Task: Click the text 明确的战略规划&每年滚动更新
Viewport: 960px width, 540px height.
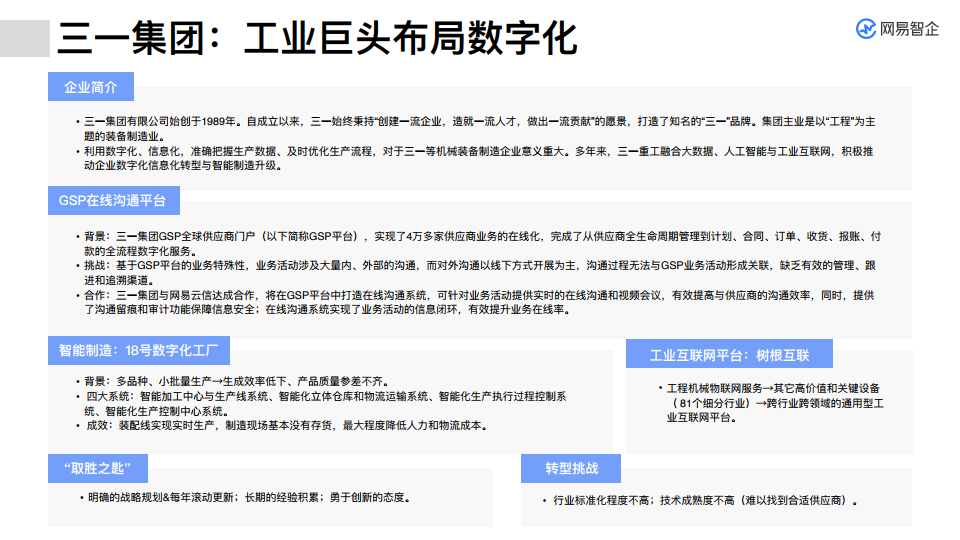Action: 161,498
